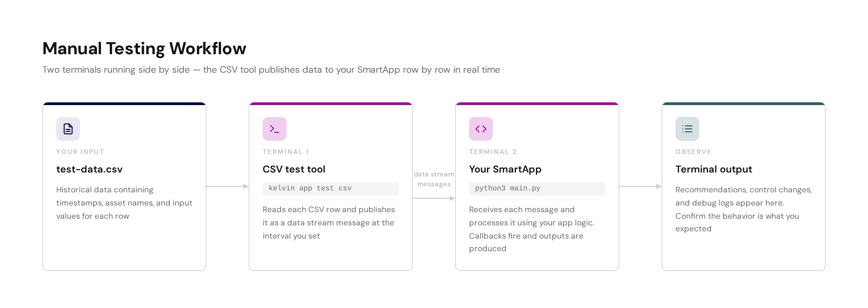868x308 pixels.
Task: Click the data stream messages label
Action: (434, 179)
